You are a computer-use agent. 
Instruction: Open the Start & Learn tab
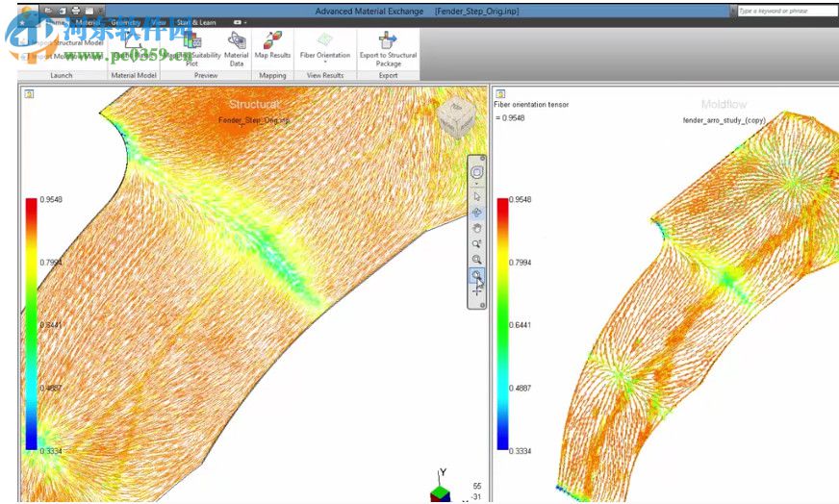(196, 22)
